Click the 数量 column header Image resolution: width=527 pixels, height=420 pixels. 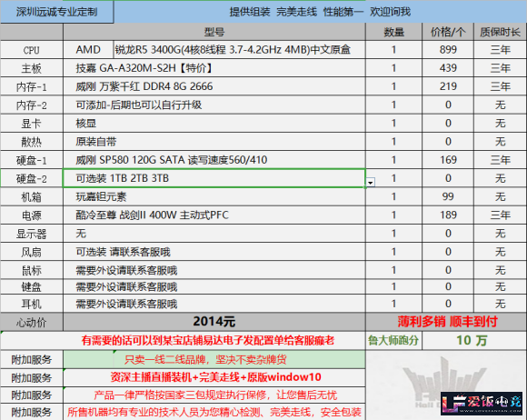394,33
